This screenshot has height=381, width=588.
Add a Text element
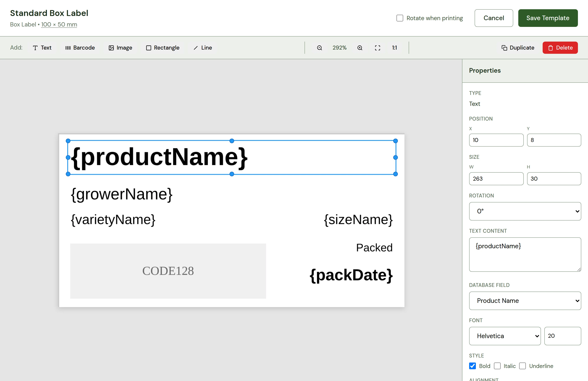click(42, 48)
